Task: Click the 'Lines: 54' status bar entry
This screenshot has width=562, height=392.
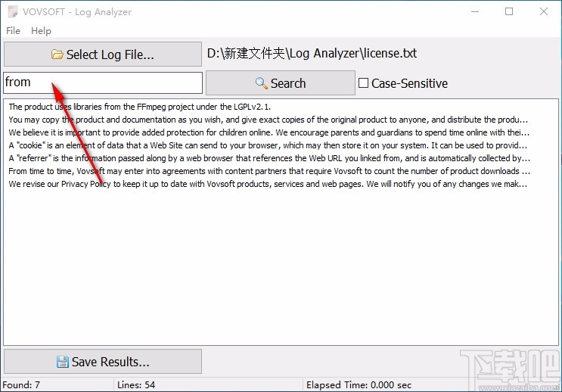Action: pos(136,385)
